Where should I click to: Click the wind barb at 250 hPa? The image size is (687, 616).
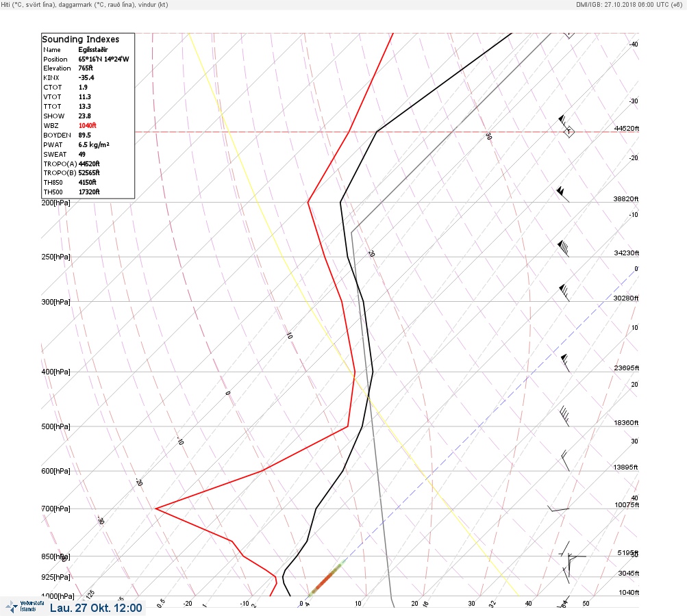563,248
